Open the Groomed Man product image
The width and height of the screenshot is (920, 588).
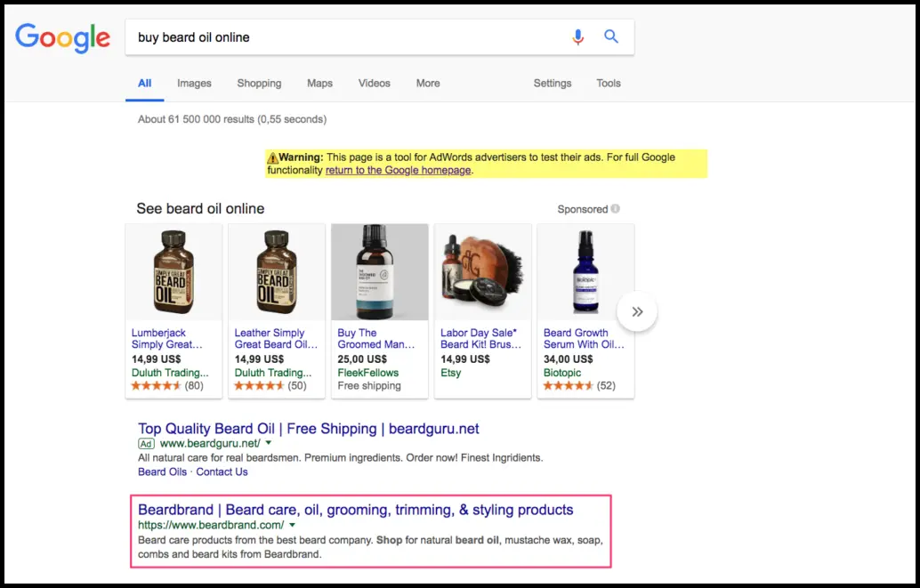[x=380, y=272]
